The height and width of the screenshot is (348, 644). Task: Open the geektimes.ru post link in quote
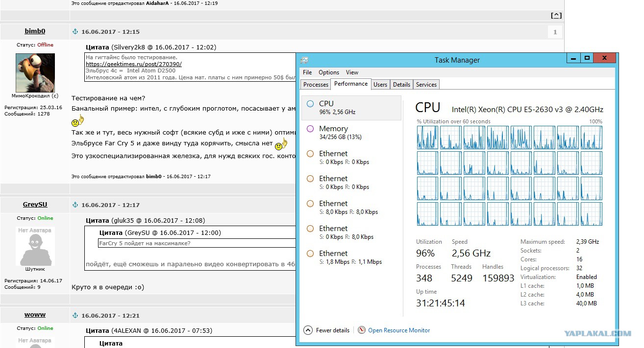tap(134, 64)
